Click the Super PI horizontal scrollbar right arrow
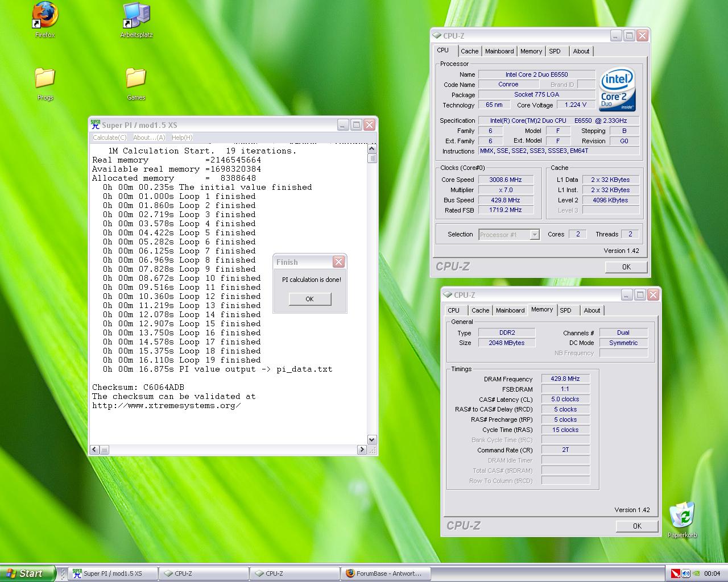Viewport: 728px width, 582px height. click(x=362, y=450)
